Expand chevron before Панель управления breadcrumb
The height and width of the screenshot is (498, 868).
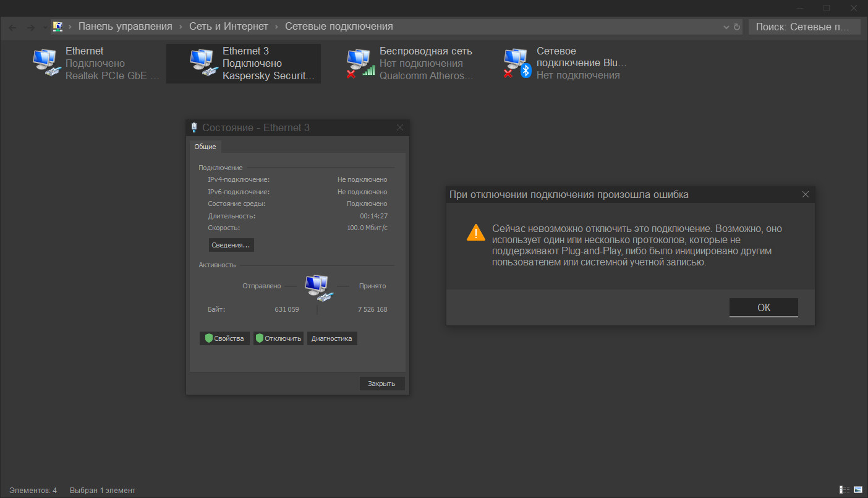point(70,27)
